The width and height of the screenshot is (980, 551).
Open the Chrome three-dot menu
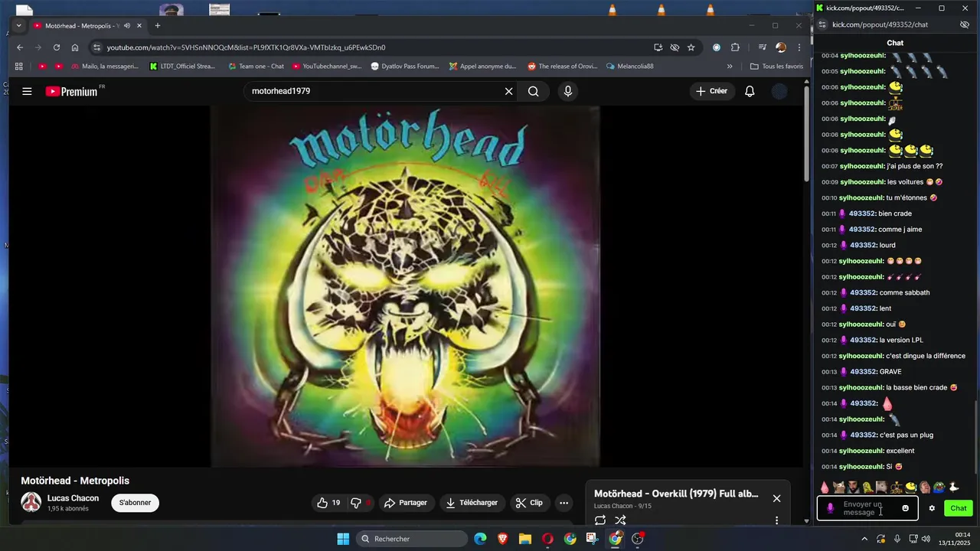click(x=799, y=47)
